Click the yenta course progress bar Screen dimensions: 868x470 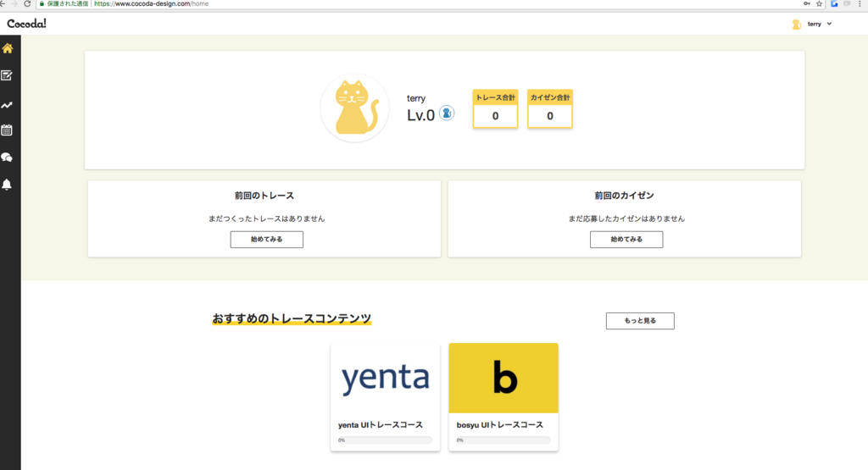[x=386, y=440]
